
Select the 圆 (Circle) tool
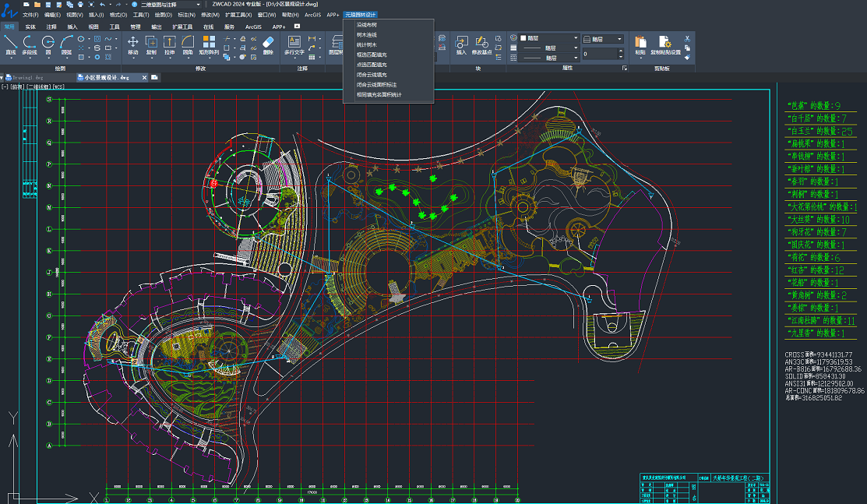point(48,44)
